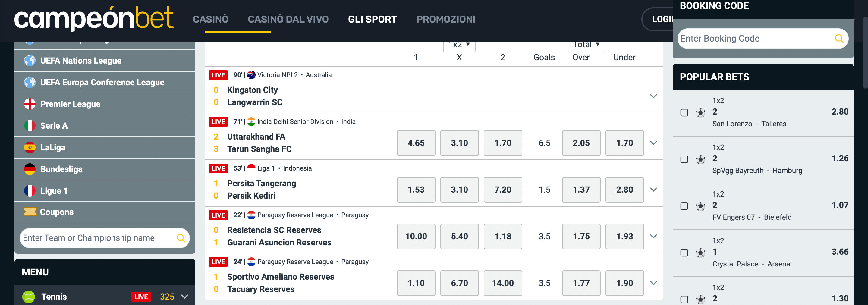Select the Serie A Italian flag icon
The height and width of the screenshot is (305, 868).
click(x=30, y=125)
